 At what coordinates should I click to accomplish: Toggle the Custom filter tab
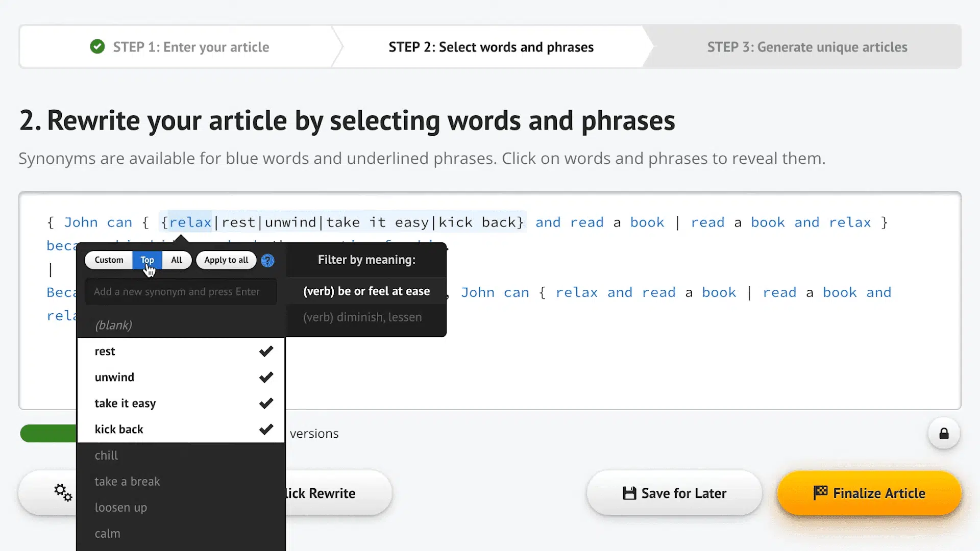(109, 260)
